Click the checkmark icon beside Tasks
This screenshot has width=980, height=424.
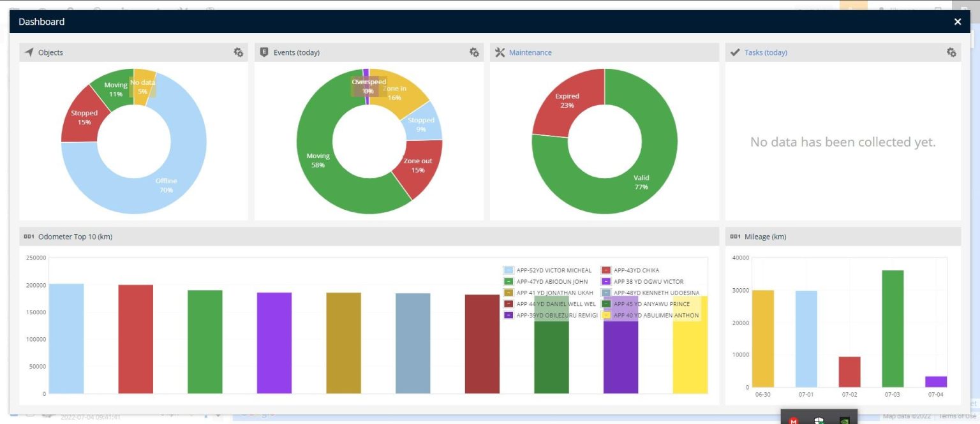tap(735, 52)
